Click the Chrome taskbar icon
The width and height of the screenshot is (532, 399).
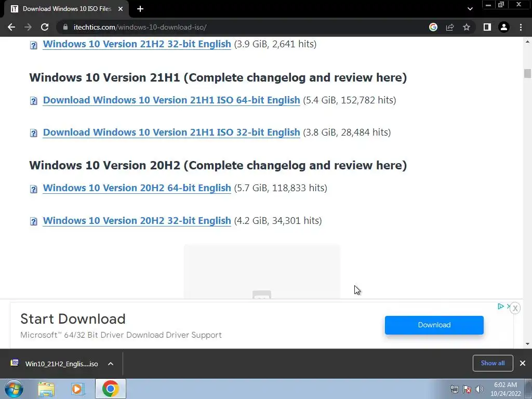111,389
